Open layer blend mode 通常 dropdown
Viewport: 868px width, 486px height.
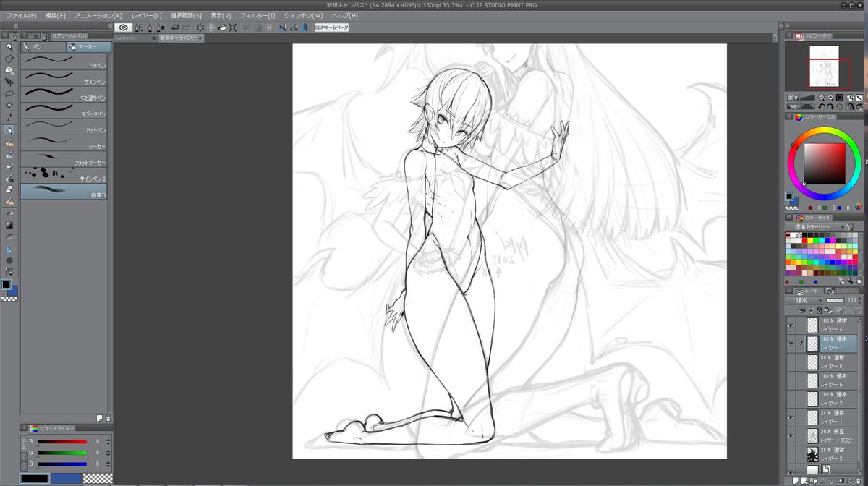804,300
